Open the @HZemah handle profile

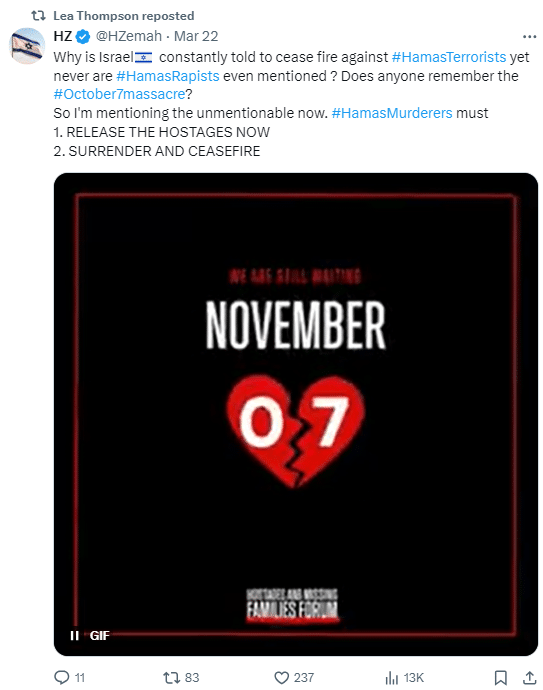pos(128,36)
